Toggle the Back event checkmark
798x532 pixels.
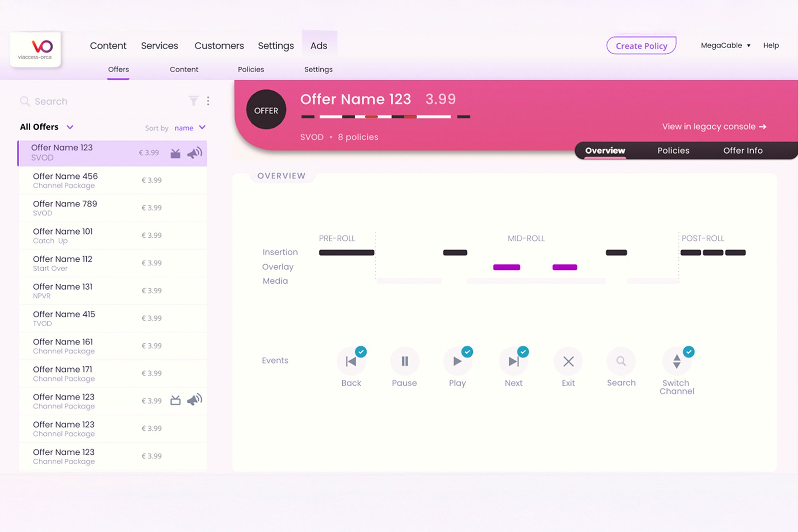coord(361,352)
